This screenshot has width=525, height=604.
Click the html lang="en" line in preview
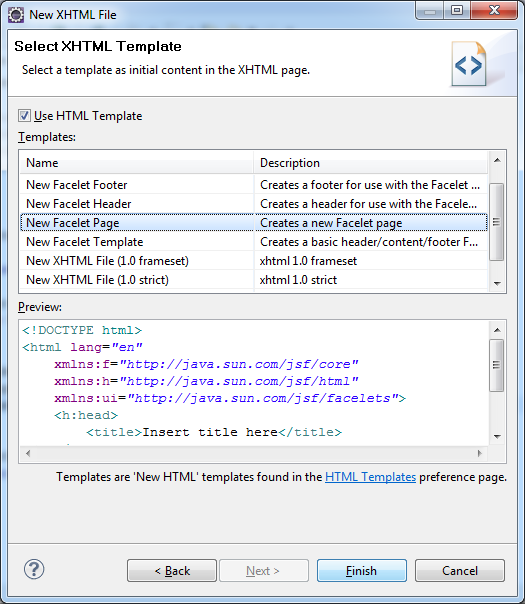[x=82, y=347]
